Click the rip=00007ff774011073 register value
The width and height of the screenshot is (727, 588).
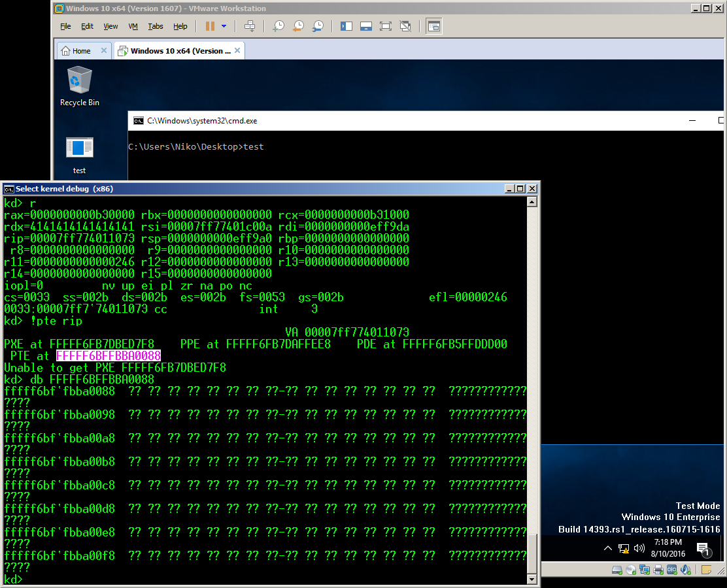click(69, 238)
